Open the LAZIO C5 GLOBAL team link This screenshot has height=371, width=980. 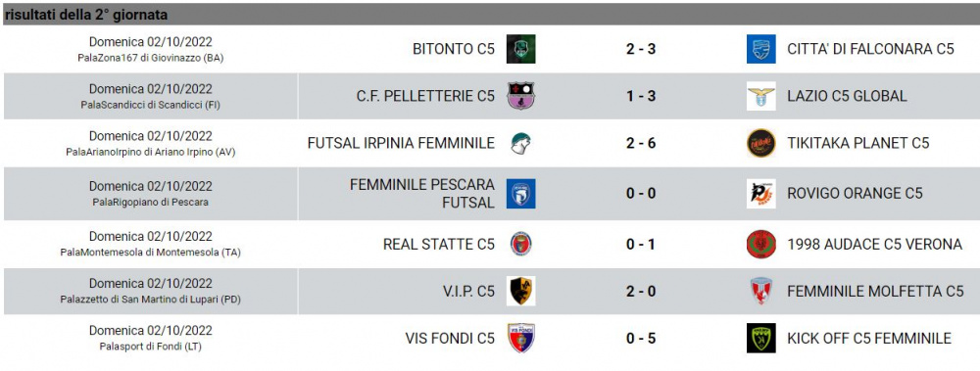pyautogui.click(x=847, y=96)
